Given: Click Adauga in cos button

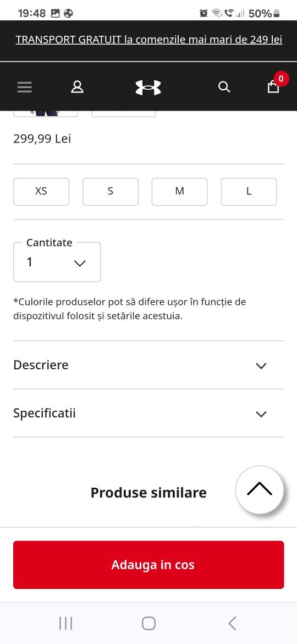Looking at the screenshot, I should pos(148,565).
